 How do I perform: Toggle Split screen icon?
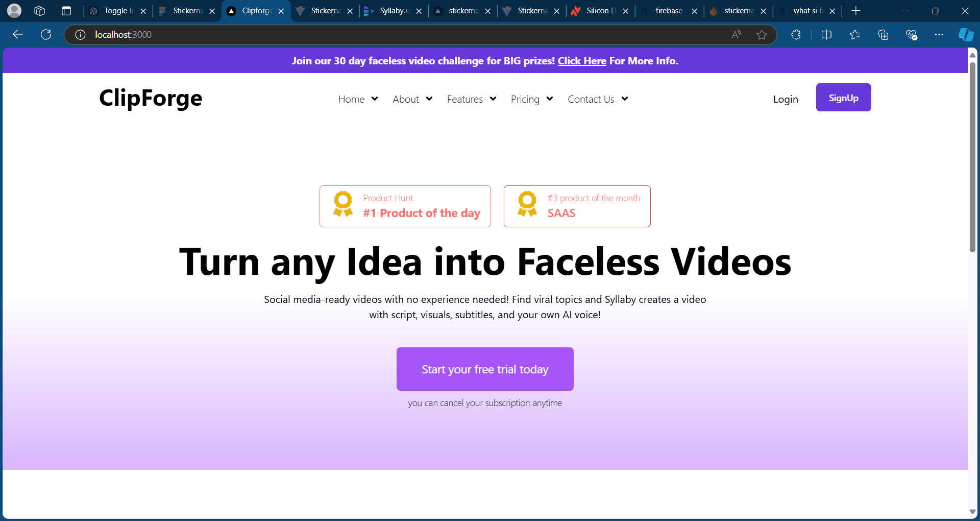click(x=826, y=34)
